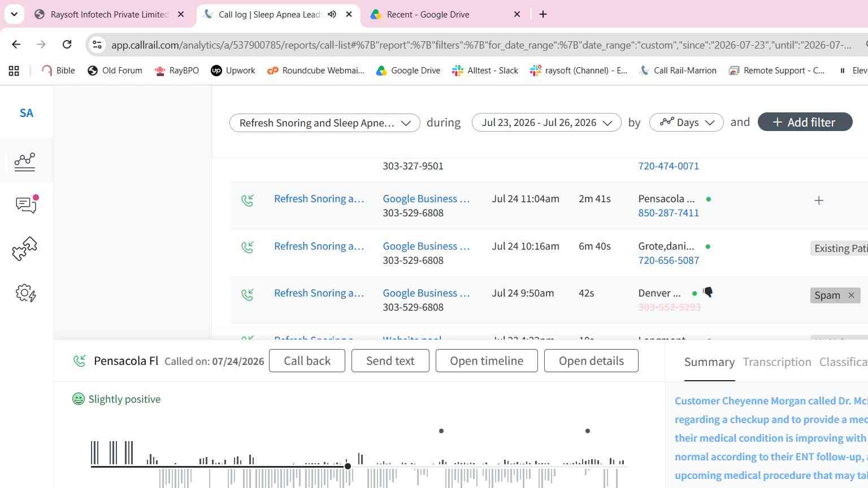The image size is (868, 488).
Task: Open the analytics reports sidebar icon
Action: (25, 162)
